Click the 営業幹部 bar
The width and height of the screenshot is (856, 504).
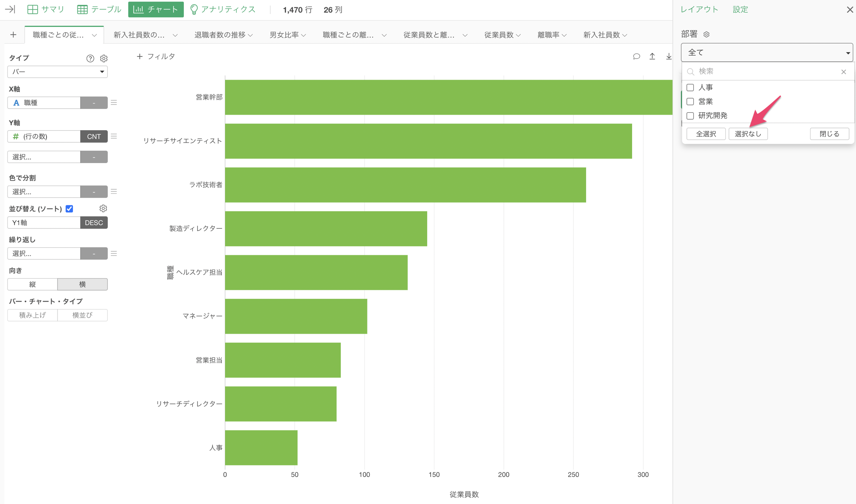coord(448,97)
